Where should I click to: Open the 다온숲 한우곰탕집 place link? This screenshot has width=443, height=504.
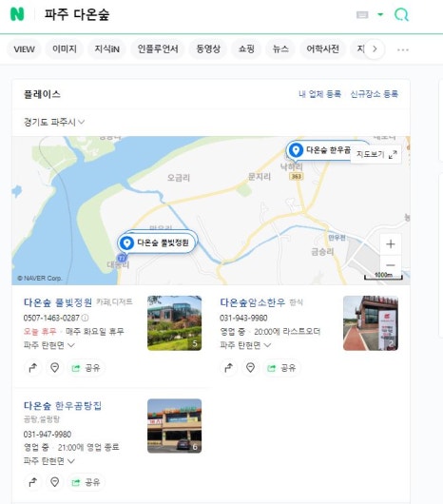(x=63, y=406)
